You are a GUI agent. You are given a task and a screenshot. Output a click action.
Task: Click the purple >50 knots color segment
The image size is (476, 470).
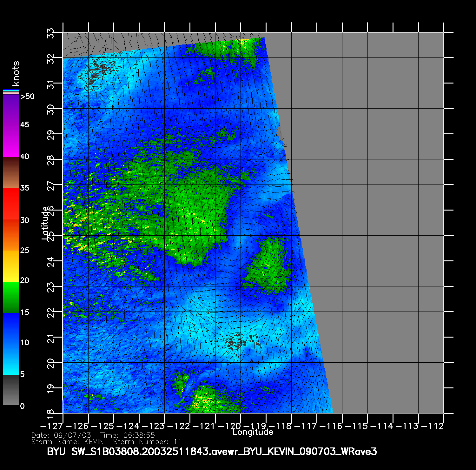11,110
